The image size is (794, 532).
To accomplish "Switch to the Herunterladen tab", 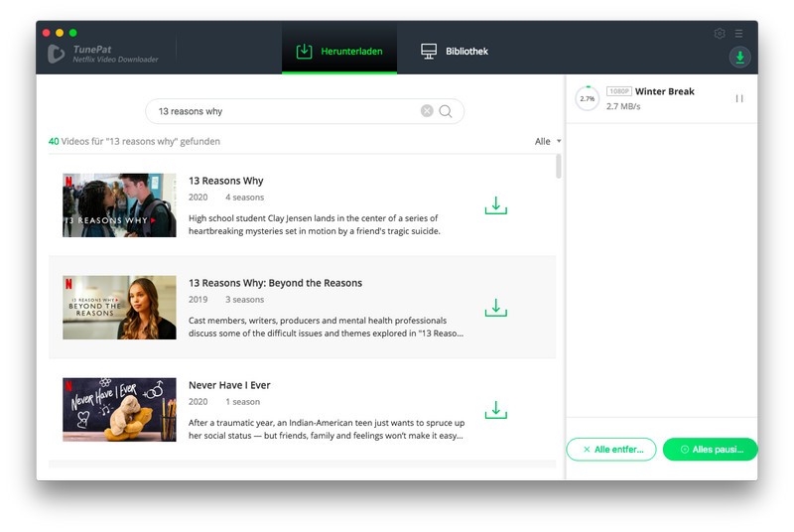I will coord(339,51).
